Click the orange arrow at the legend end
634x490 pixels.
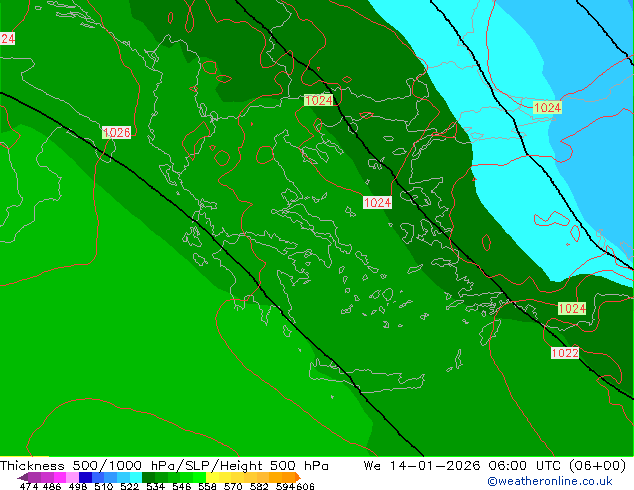coord(298,477)
